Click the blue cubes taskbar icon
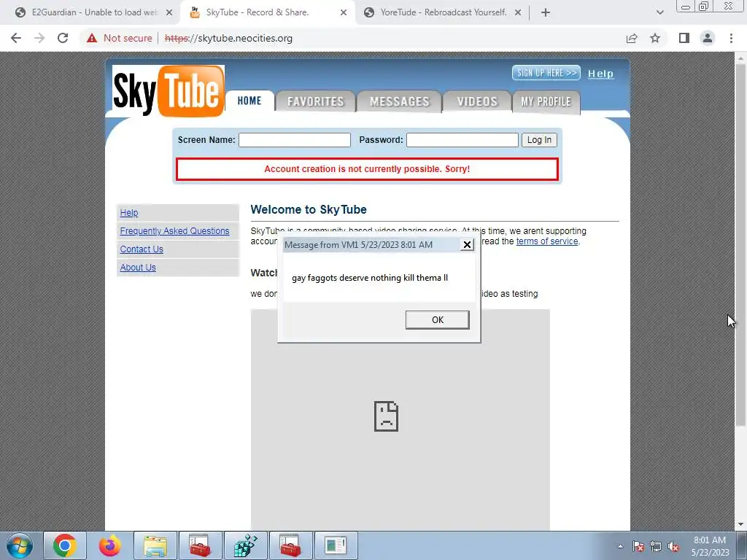Screen dimensions: 747x560 (245, 545)
